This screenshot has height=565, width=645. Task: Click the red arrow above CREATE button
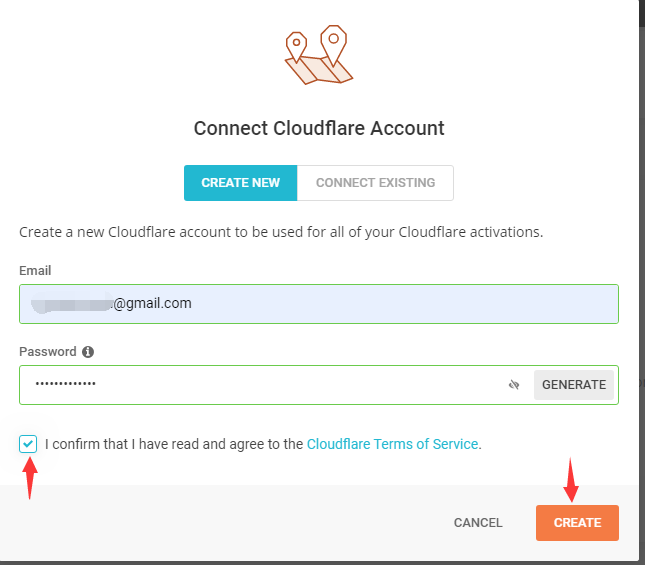tap(572, 480)
